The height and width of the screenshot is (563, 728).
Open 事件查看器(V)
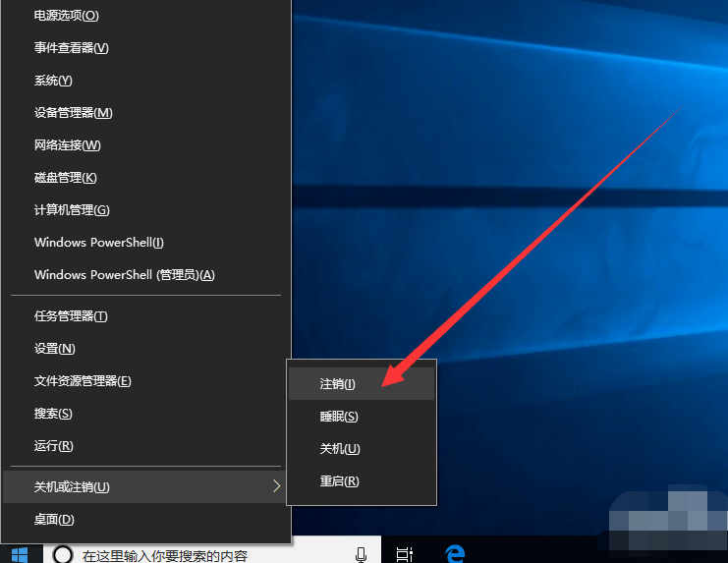click(x=71, y=48)
